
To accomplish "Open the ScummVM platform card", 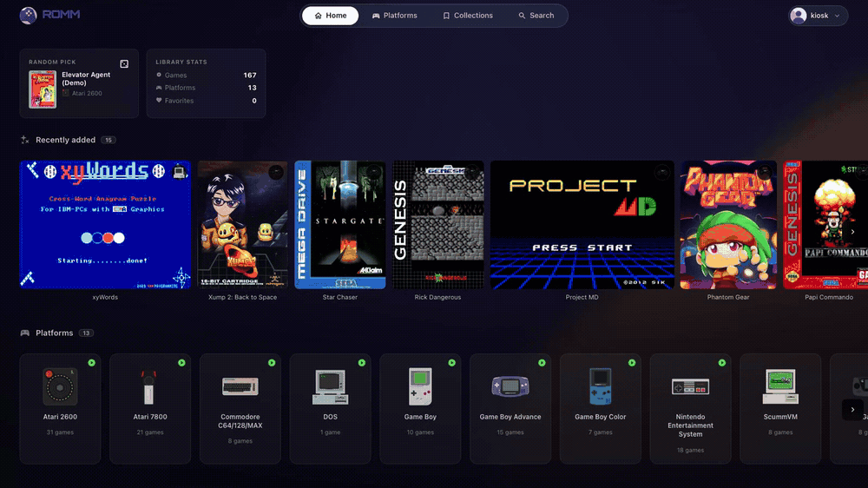I will 780,409.
